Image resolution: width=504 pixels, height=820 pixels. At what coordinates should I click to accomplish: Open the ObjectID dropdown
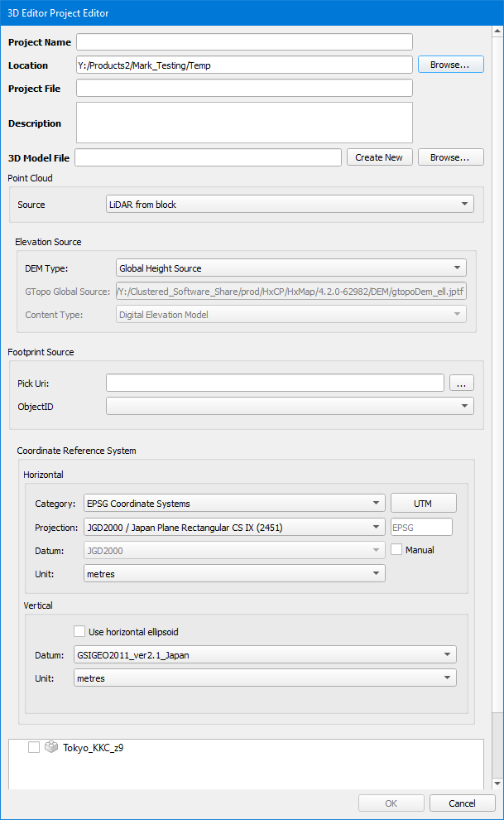point(290,407)
